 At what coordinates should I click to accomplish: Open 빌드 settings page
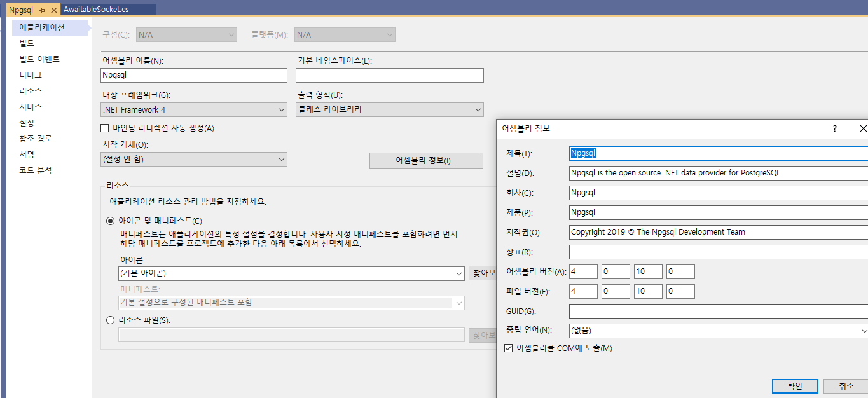27,43
